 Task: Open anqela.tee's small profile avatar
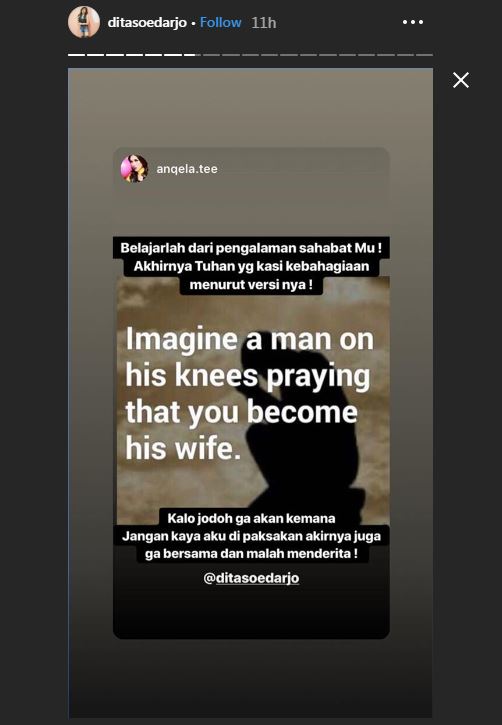pyautogui.click(x=135, y=169)
